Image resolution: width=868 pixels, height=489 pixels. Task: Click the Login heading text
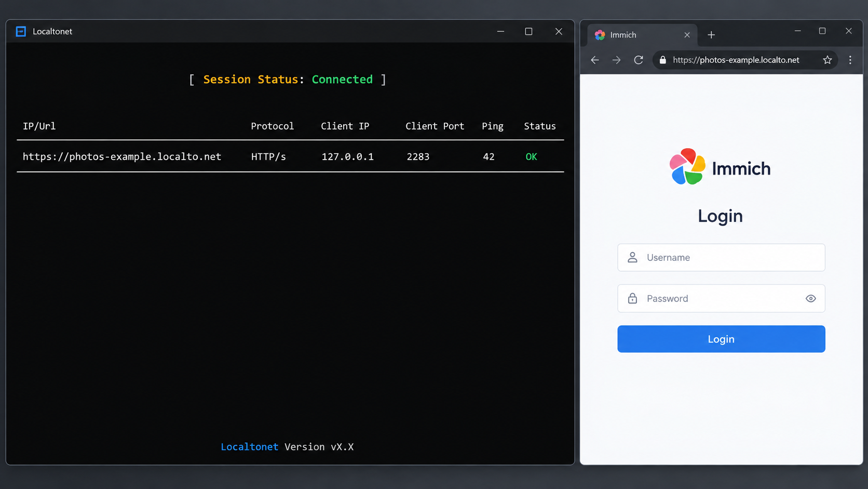720,216
